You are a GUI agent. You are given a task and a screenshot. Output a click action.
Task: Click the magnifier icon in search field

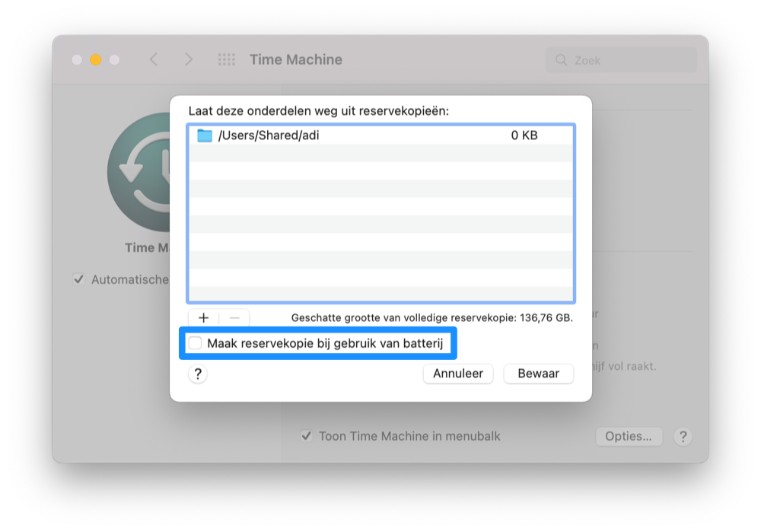coord(561,60)
